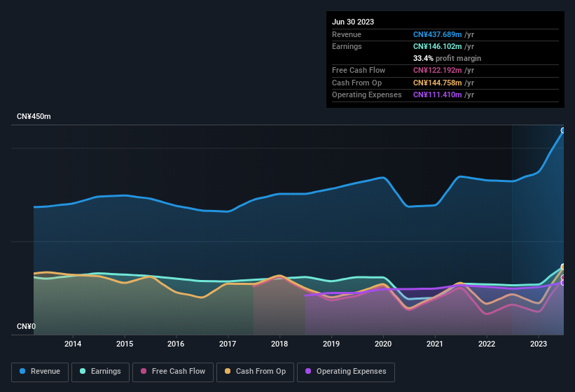Click the 2017 x-axis label
This screenshot has height=392, width=575.
pyautogui.click(x=228, y=344)
